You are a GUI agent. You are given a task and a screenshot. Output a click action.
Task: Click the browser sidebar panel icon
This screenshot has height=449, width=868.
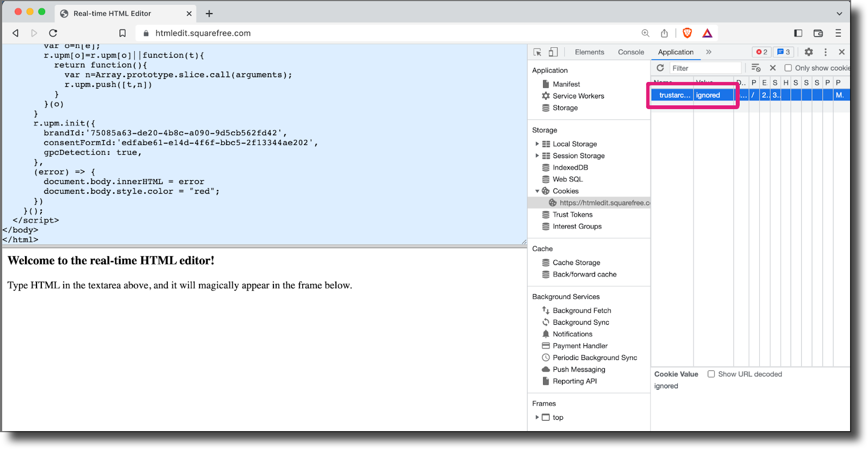click(798, 33)
